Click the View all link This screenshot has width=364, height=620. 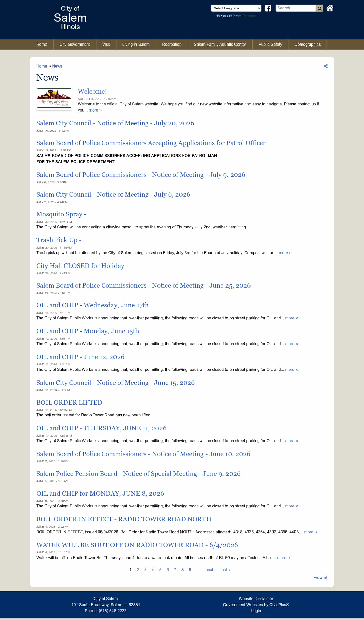pyautogui.click(x=321, y=577)
